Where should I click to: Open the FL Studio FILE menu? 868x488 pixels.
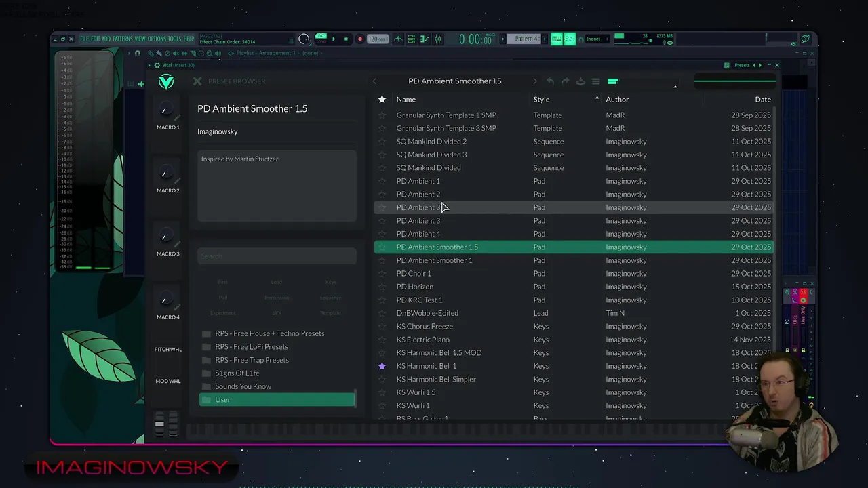[x=84, y=39]
